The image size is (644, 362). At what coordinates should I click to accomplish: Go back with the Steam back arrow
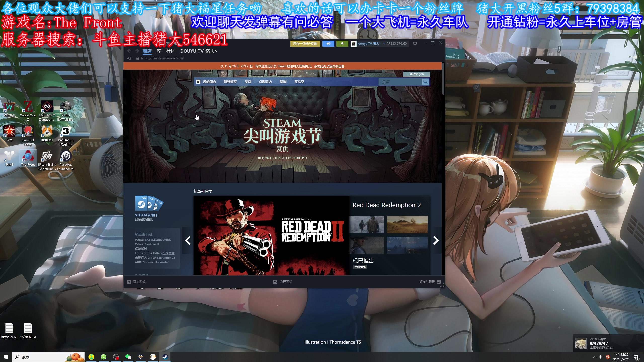tap(129, 51)
